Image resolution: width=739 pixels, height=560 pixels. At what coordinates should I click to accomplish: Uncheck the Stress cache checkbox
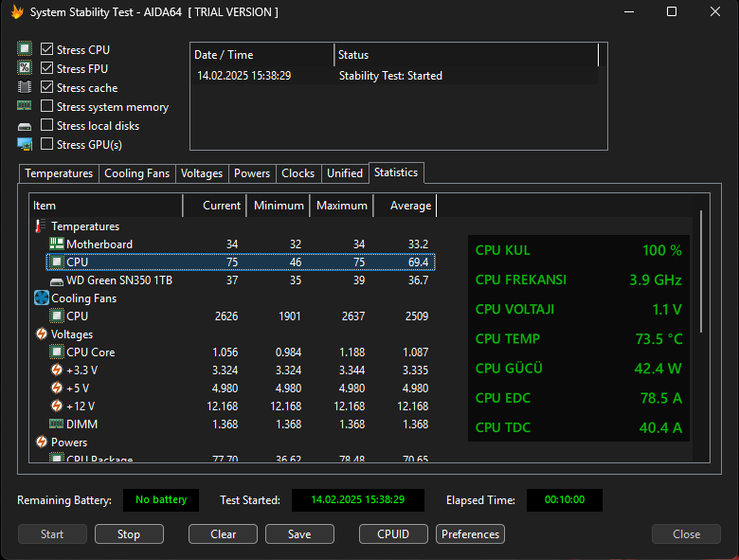46,87
